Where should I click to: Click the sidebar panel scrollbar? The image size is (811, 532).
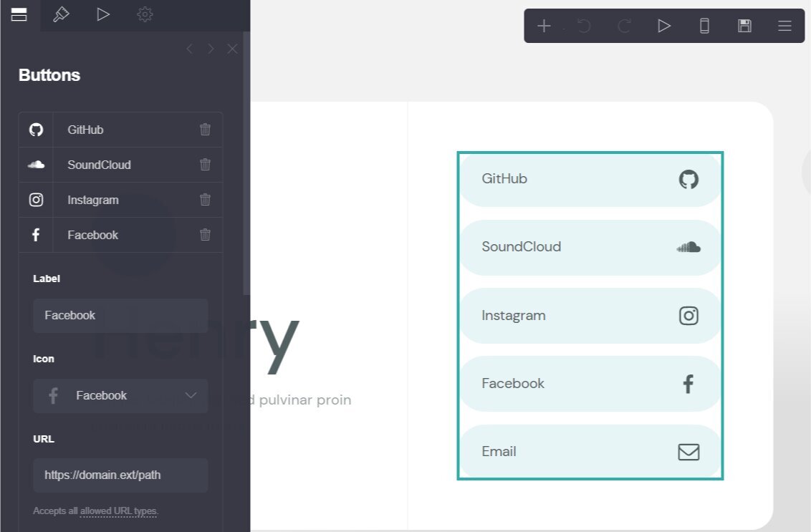point(246,163)
